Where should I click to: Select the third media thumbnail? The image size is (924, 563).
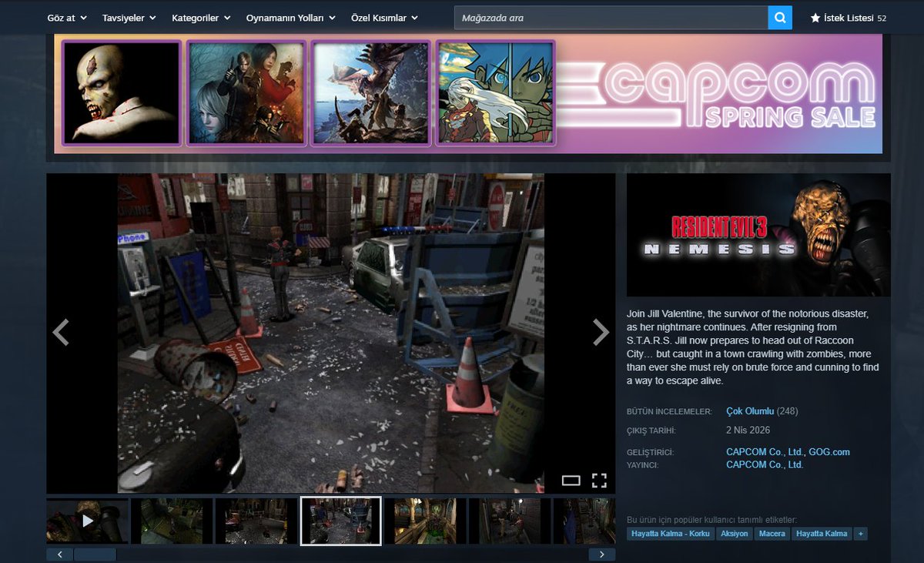(x=256, y=521)
